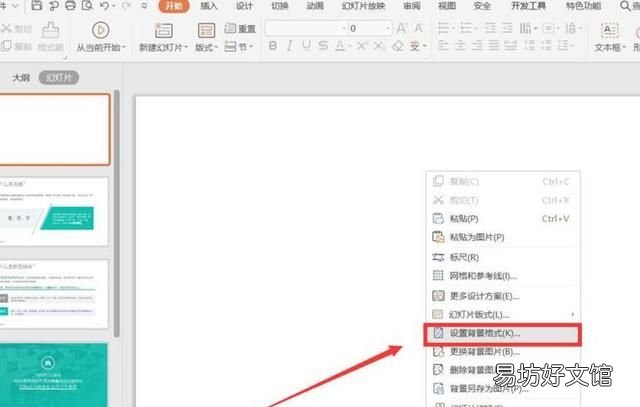Screen dimensions: 640x407
Task: Open Print Preview from quick access bar
Action: click(87, 5)
